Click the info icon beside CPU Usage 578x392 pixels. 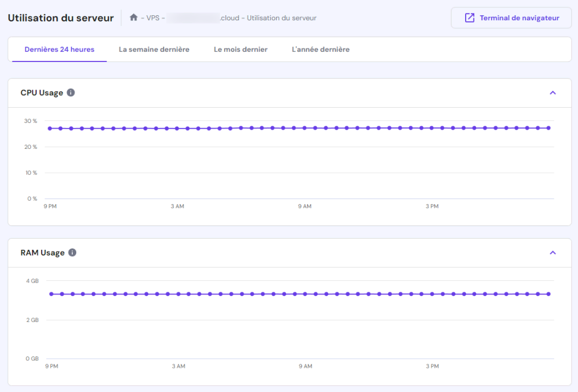coord(71,93)
